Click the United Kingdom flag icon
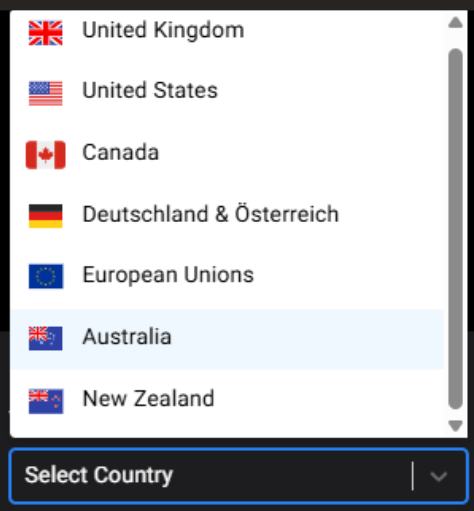 tap(46, 33)
